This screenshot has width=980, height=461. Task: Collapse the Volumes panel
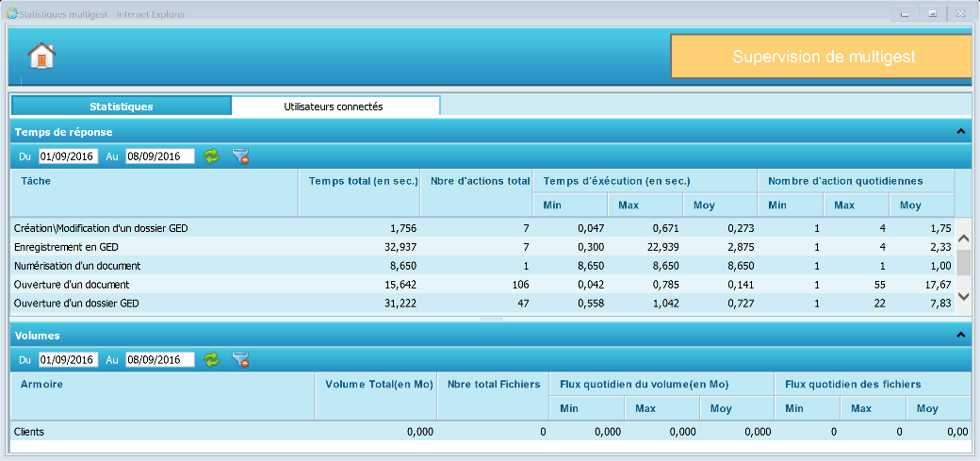click(960, 335)
